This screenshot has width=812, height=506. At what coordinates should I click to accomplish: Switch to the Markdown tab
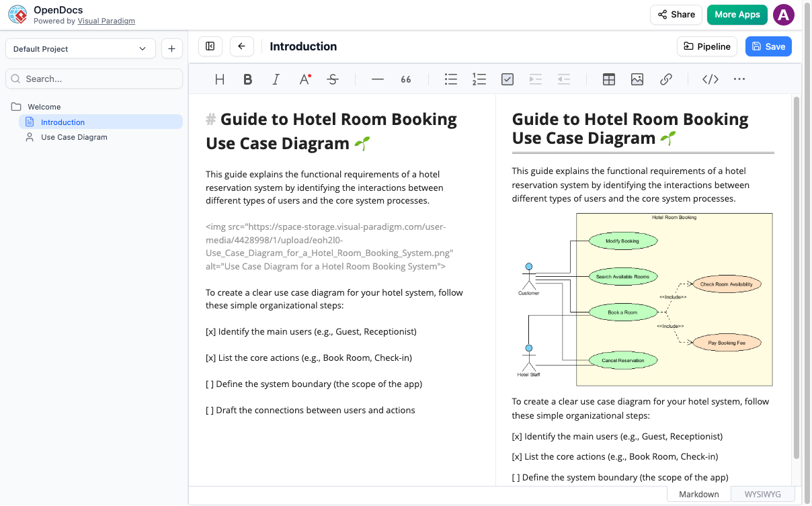pyautogui.click(x=698, y=493)
